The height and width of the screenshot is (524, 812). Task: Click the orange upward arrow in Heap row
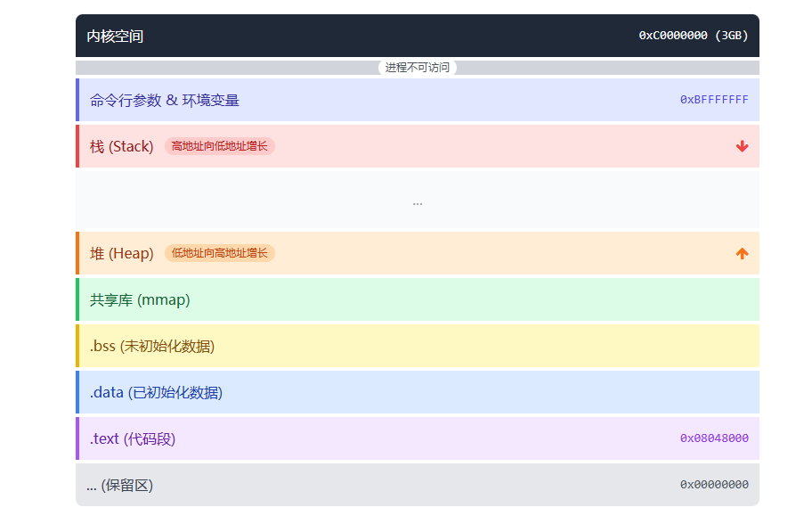742,253
